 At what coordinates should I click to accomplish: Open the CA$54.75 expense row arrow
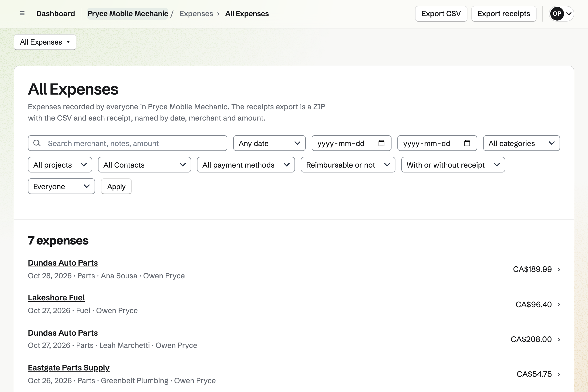pos(559,374)
